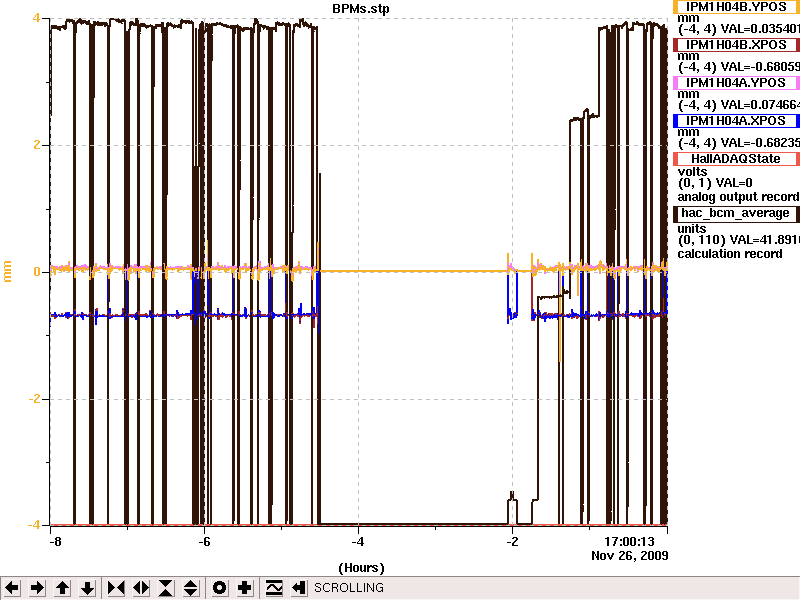Image resolution: width=800 pixels, height=600 pixels.
Task: Shift the plot up with up arrow
Action: (x=62, y=588)
